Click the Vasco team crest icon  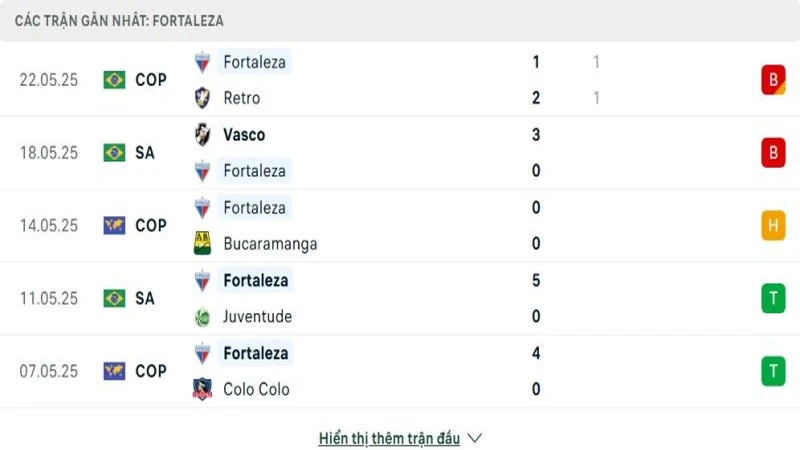coord(203,135)
